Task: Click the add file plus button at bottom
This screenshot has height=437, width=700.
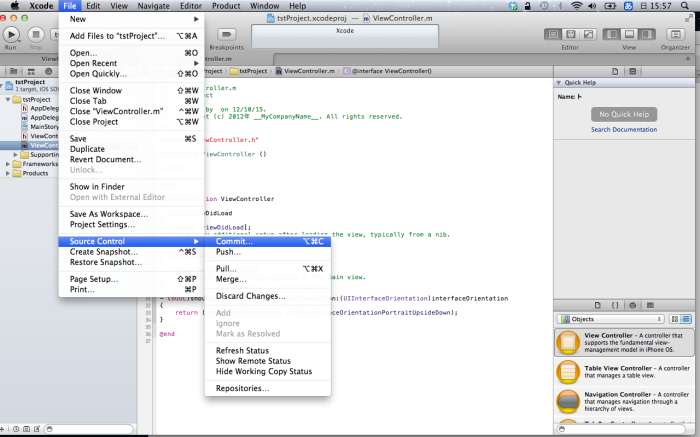Action: [3, 429]
